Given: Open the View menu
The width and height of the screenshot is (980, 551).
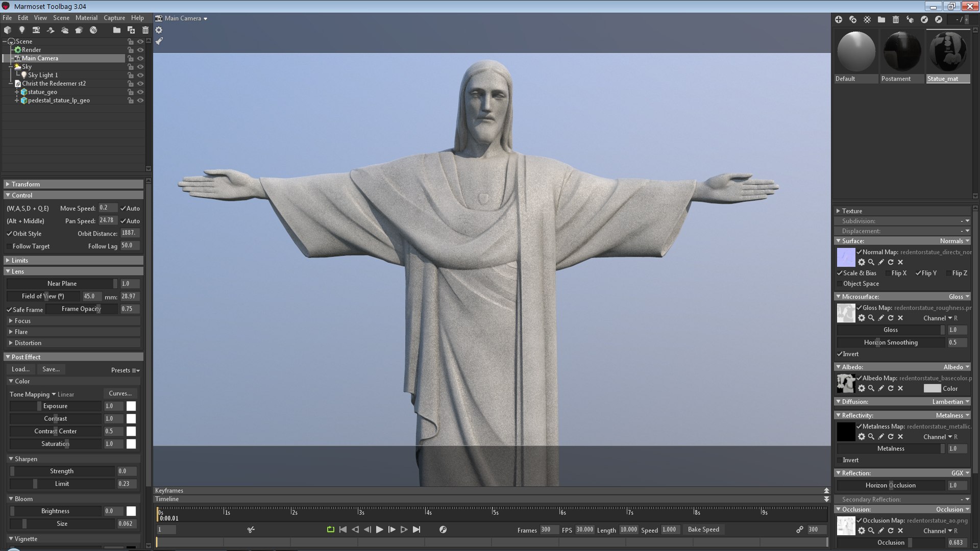Looking at the screenshot, I should pyautogui.click(x=40, y=18).
